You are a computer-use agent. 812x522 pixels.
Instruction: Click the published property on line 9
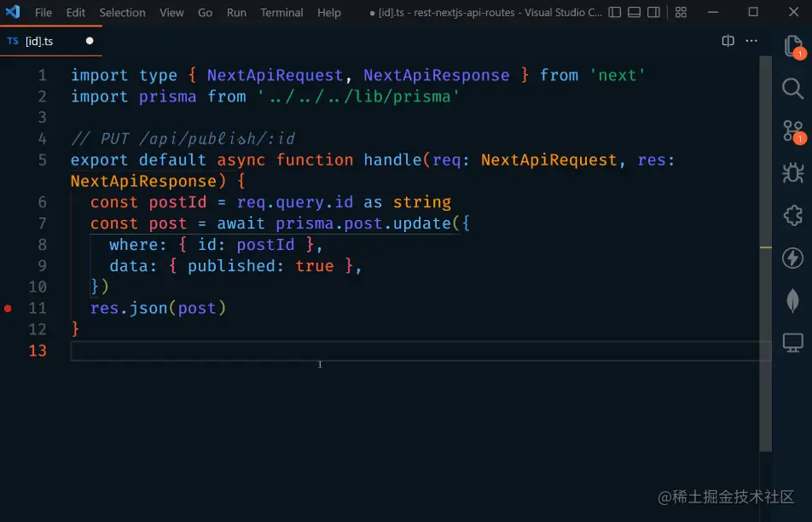coord(231,266)
